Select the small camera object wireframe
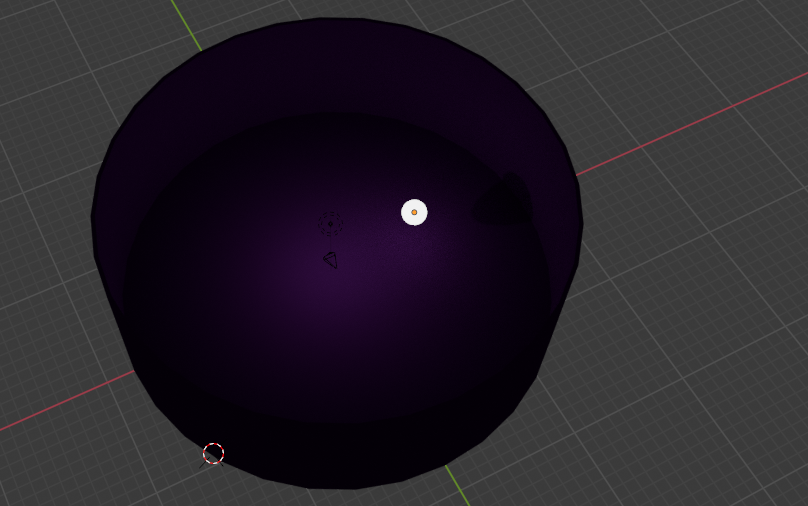 (331, 260)
